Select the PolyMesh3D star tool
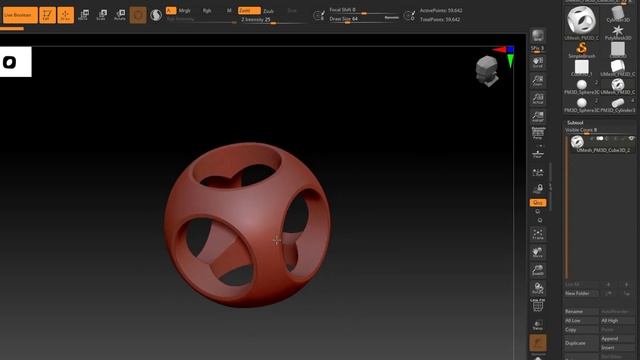The height and width of the screenshot is (360, 640). [618, 32]
